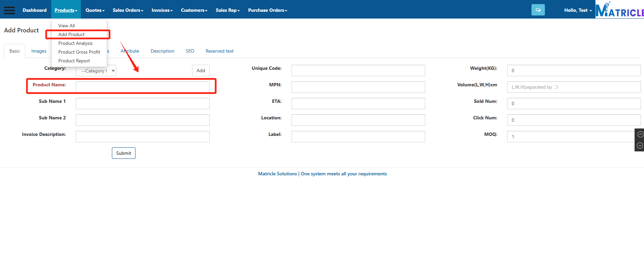Collapse the Products dropdown menu
Viewport: 644px width, 261px height.
pyautogui.click(x=66, y=10)
